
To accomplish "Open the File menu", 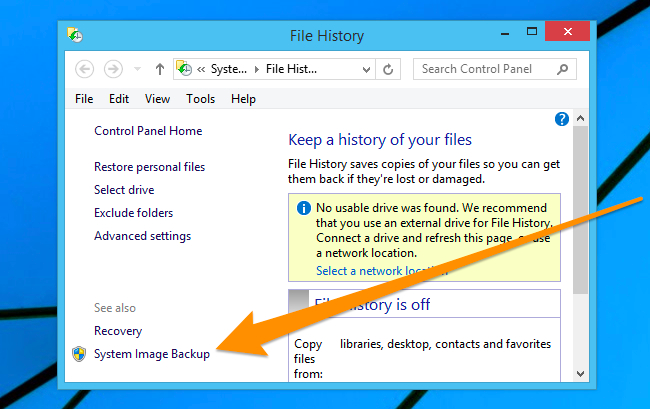I will pyautogui.click(x=84, y=99).
